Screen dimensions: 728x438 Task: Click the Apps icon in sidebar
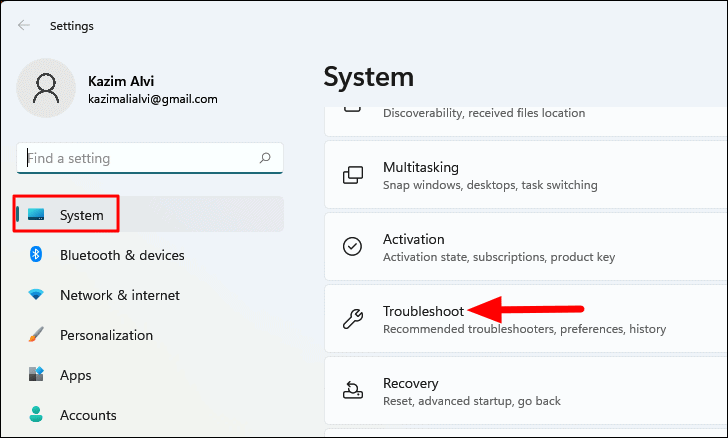(x=36, y=374)
